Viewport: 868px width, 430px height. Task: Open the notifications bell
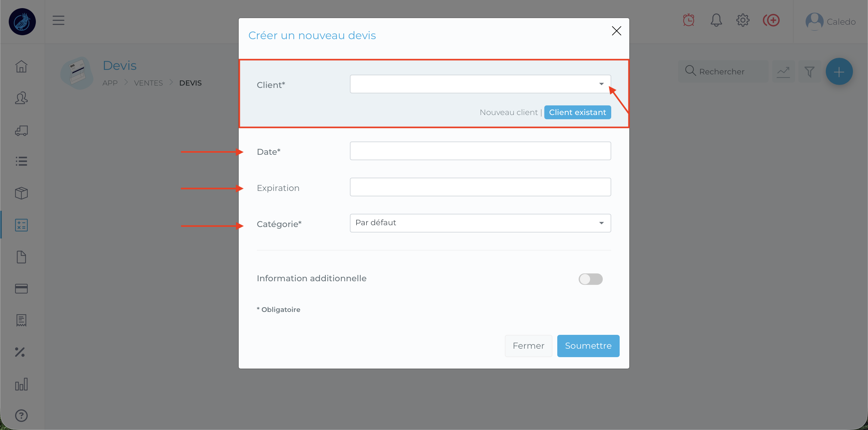tap(716, 20)
